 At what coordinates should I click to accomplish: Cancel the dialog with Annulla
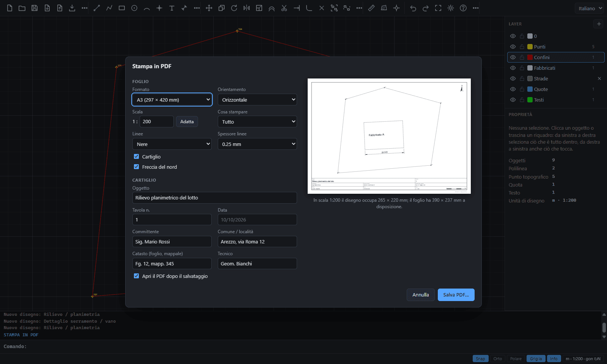421,295
